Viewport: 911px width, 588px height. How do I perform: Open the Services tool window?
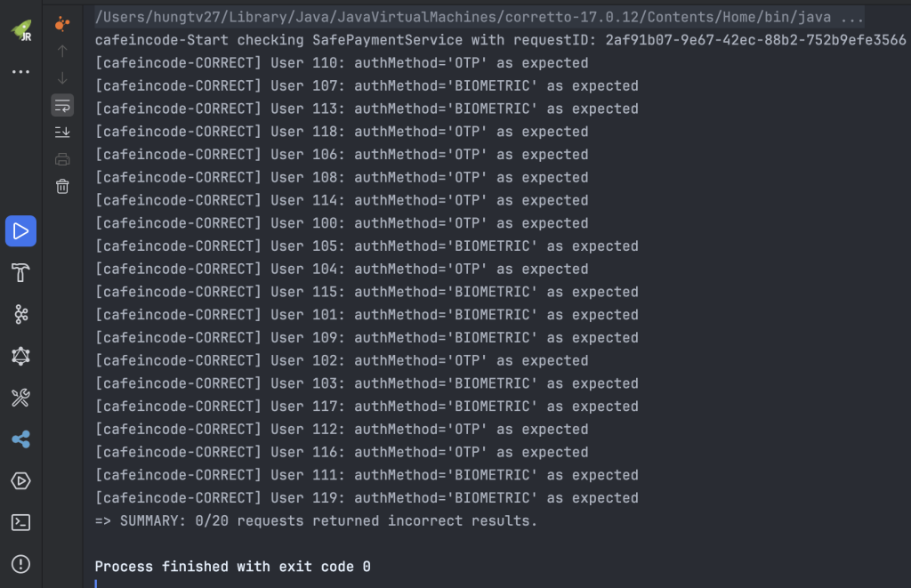coord(21,481)
